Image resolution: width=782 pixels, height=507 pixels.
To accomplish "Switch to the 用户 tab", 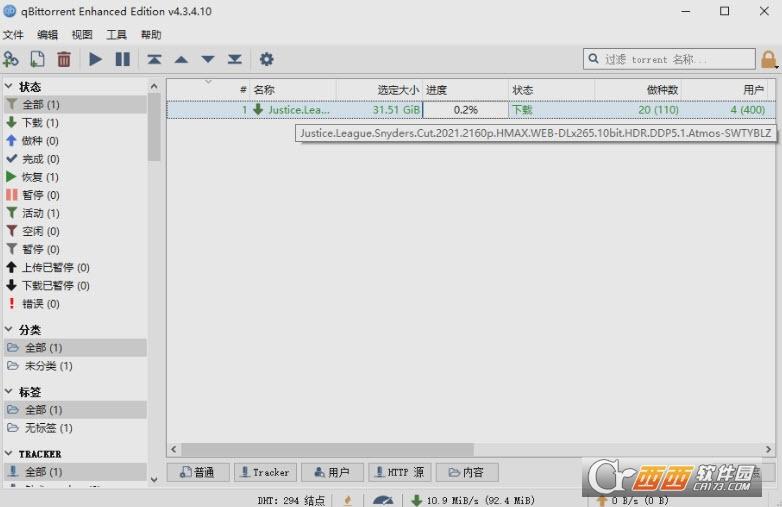I will click(x=332, y=472).
